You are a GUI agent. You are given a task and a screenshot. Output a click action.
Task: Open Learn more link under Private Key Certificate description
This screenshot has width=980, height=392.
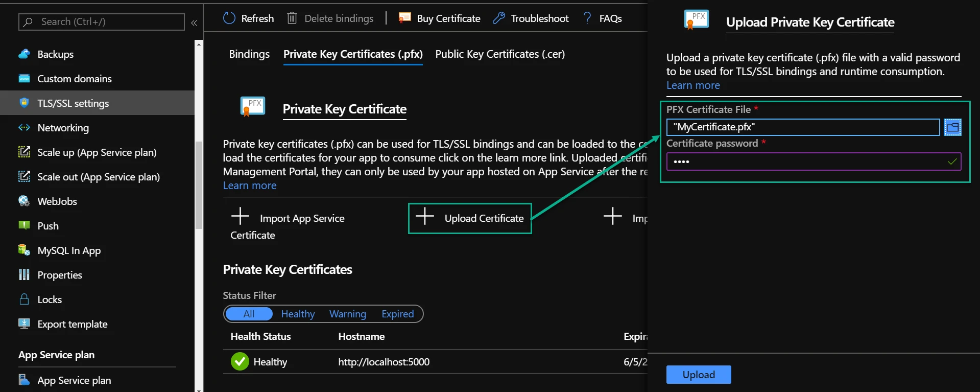click(250, 186)
